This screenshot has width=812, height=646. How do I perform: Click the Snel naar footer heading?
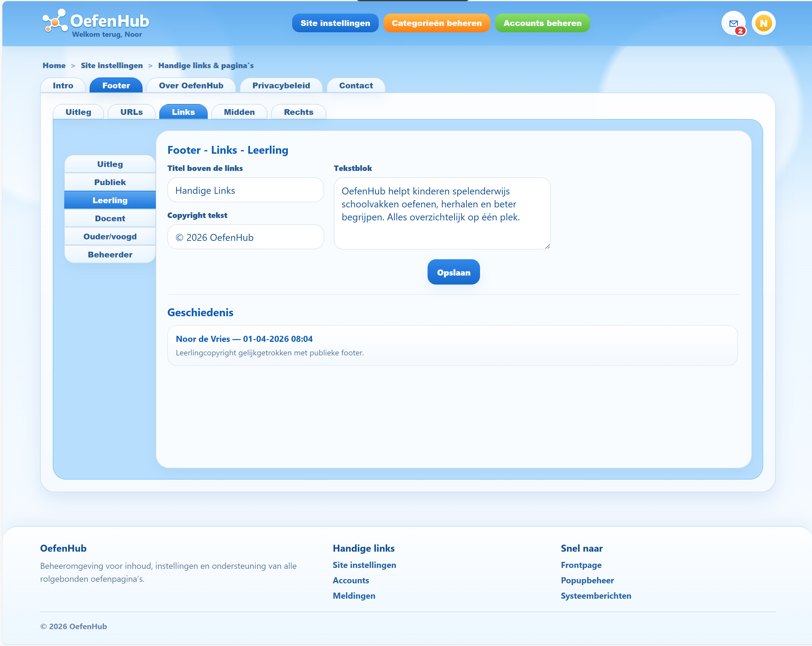[x=582, y=549]
